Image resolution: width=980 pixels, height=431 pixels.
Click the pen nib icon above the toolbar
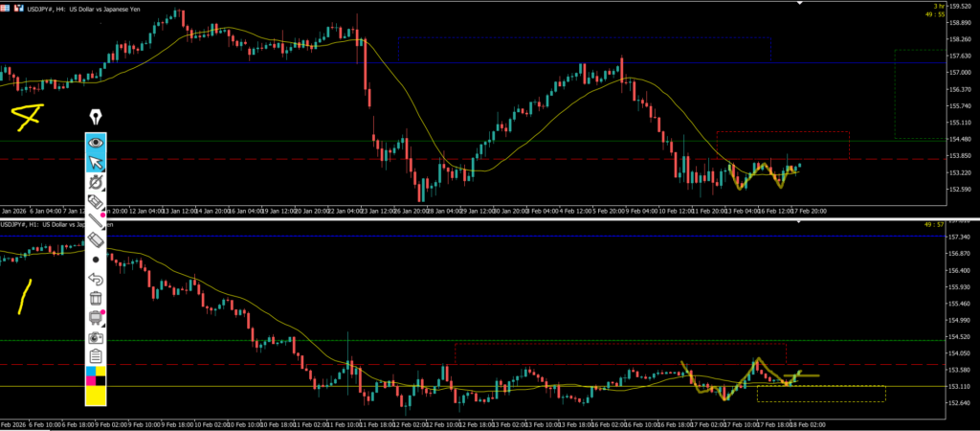[x=96, y=117]
